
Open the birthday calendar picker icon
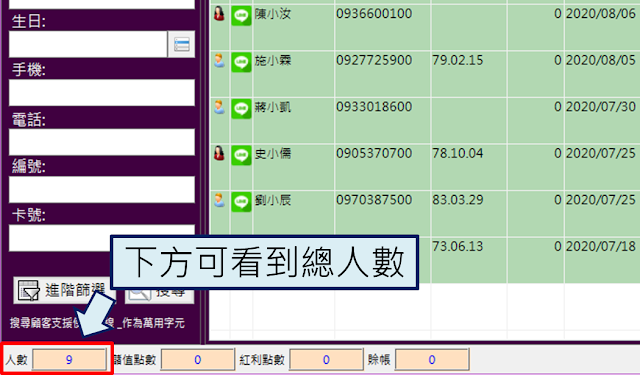point(181,44)
